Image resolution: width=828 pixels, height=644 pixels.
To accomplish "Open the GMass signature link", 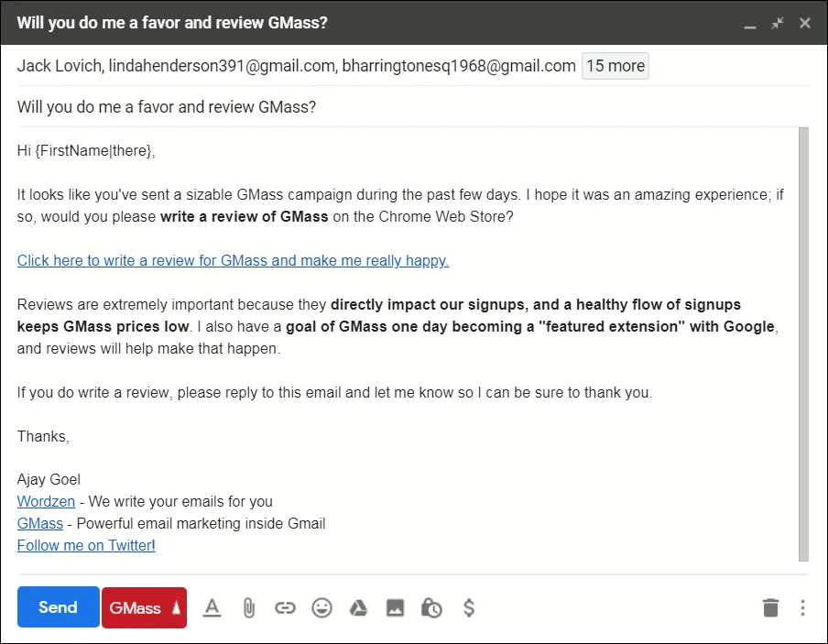I will (40, 524).
